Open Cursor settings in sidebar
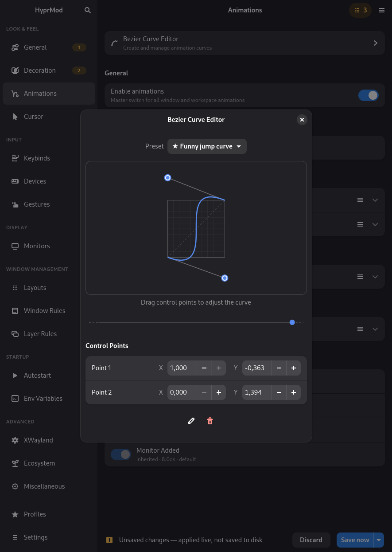The width and height of the screenshot is (392, 552). pos(49,117)
